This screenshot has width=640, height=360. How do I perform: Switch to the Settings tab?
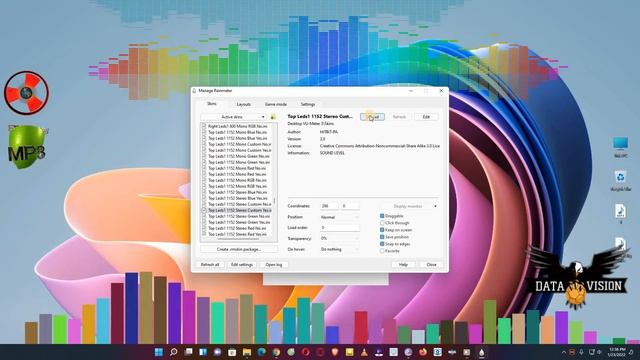[308, 104]
